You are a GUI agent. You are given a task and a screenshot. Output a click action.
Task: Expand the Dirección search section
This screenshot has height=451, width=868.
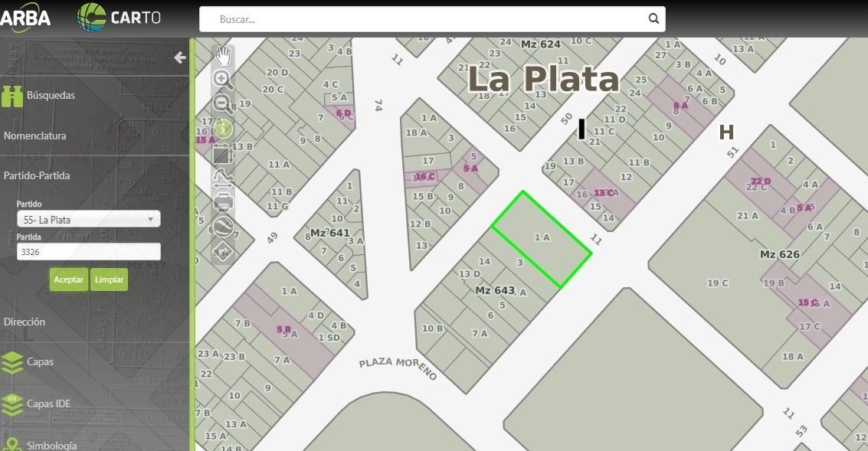pyautogui.click(x=25, y=322)
